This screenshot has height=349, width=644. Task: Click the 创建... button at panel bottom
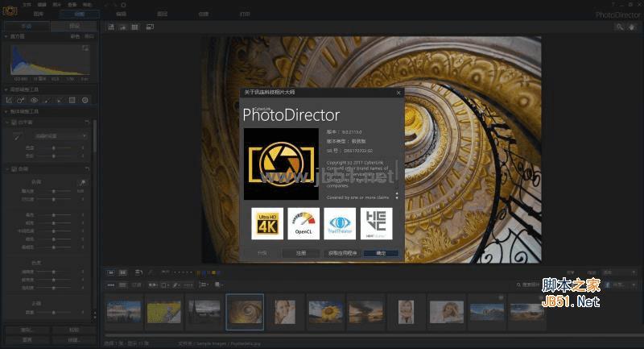[73, 340]
